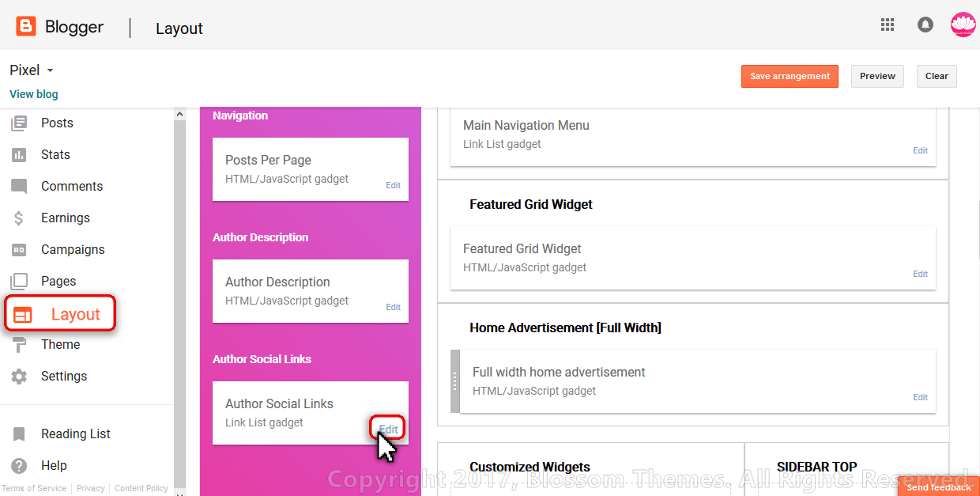Click the Earnings dollar icon
Screen dimensions: 980x496
pyautogui.click(x=19, y=218)
